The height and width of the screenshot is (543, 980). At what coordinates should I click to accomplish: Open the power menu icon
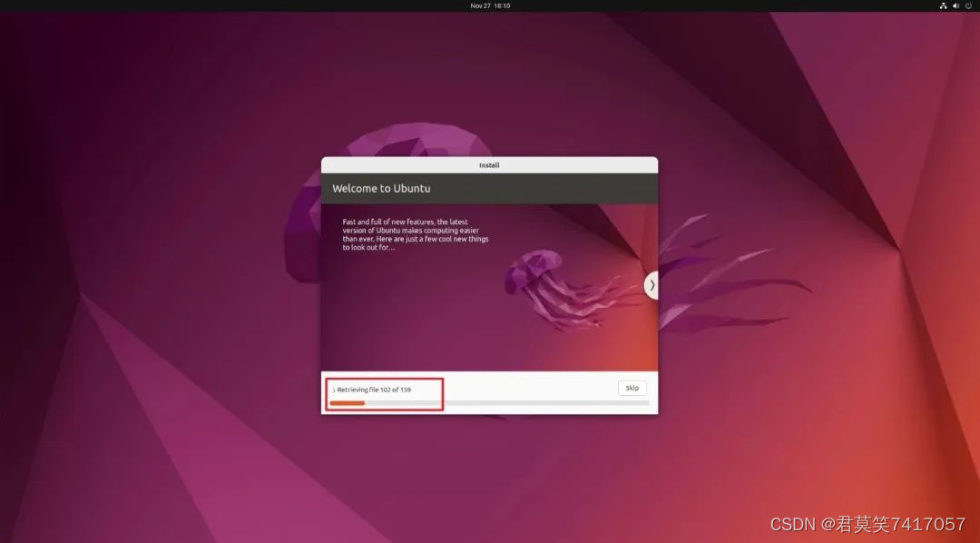[x=968, y=5]
